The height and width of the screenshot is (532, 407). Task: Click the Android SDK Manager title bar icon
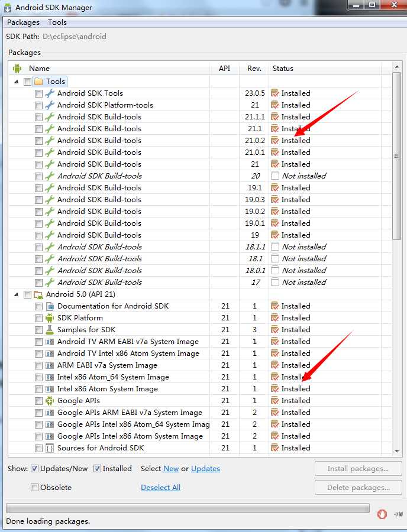click(8, 8)
